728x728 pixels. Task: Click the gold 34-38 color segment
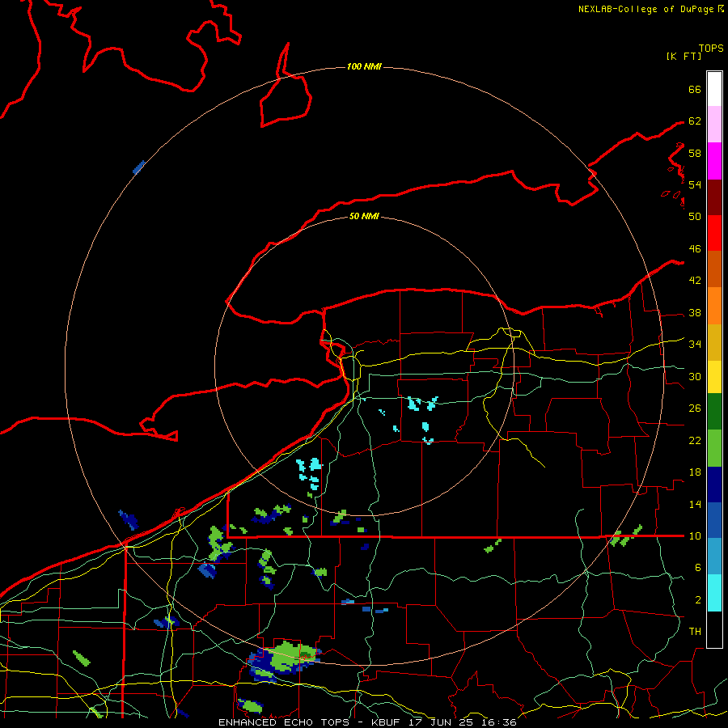tap(714, 343)
